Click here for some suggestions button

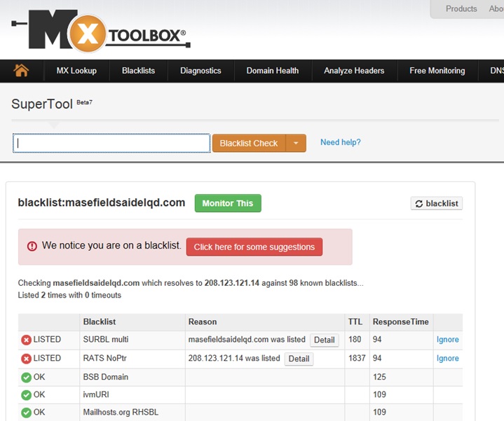pos(254,247)
